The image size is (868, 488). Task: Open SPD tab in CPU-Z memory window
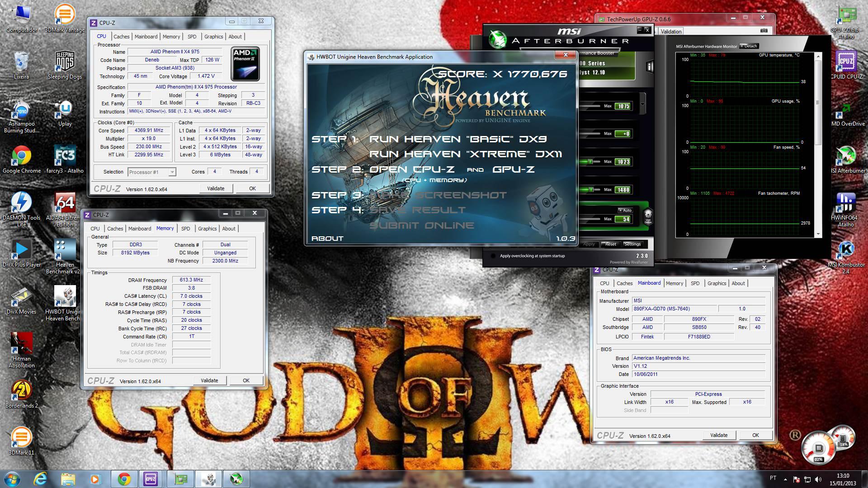click(186, 229)
